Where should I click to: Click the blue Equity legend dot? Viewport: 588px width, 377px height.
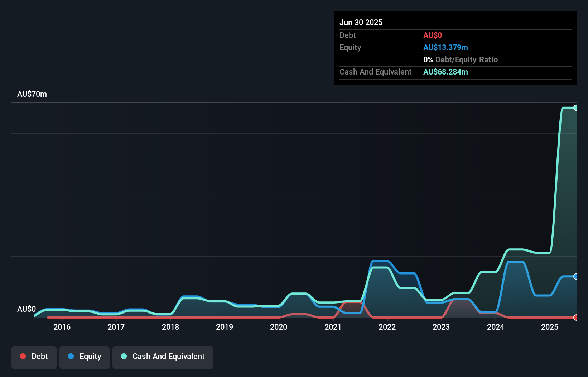71,356
